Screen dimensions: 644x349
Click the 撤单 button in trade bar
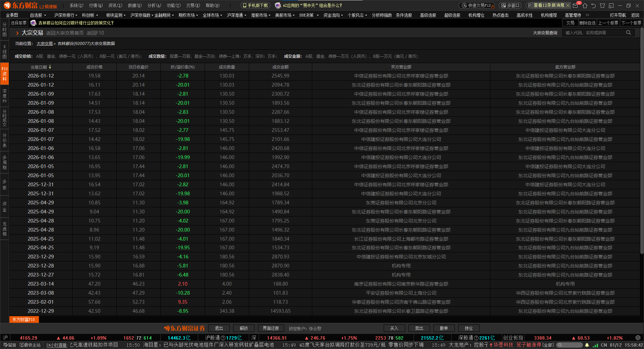(x=444, y=328)
